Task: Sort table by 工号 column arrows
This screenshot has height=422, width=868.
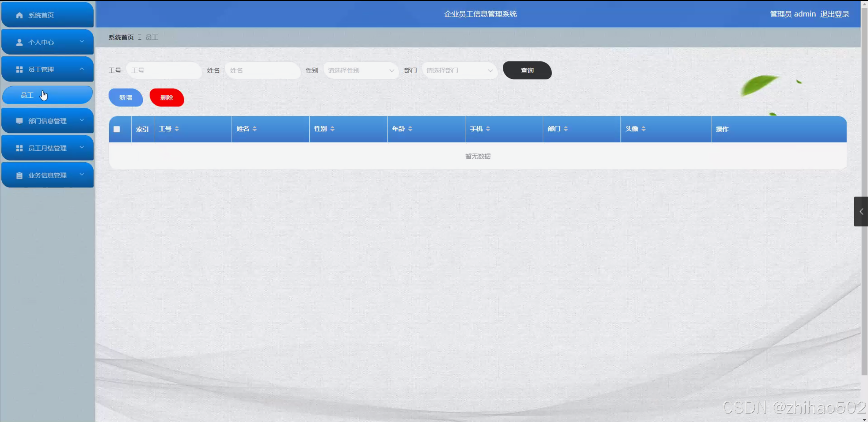Action: click(x=177, y=129)
